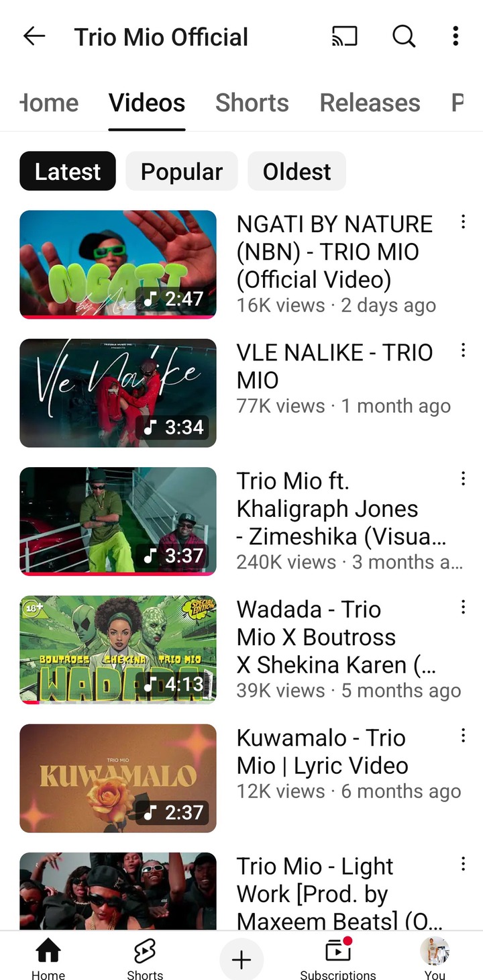Open the Create plus button
The image size is (483, 980).
click(241, 961)
